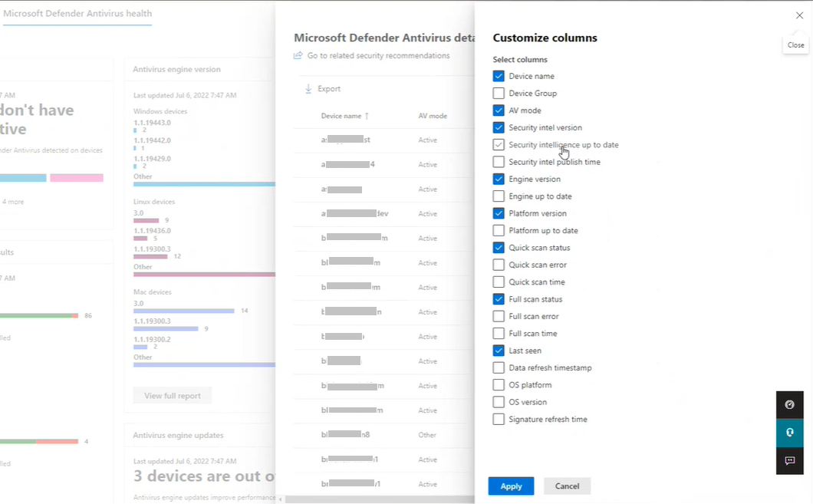Click the top dark floating side icon
This screenshot has width=813, height=504.
click(790, 405)
